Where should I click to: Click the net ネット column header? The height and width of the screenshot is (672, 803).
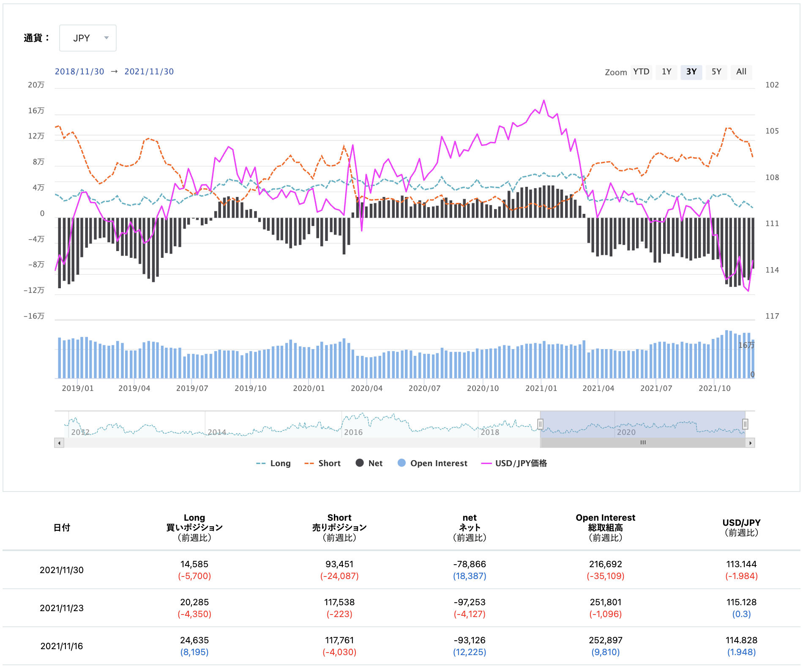click(x=470, y=527)
